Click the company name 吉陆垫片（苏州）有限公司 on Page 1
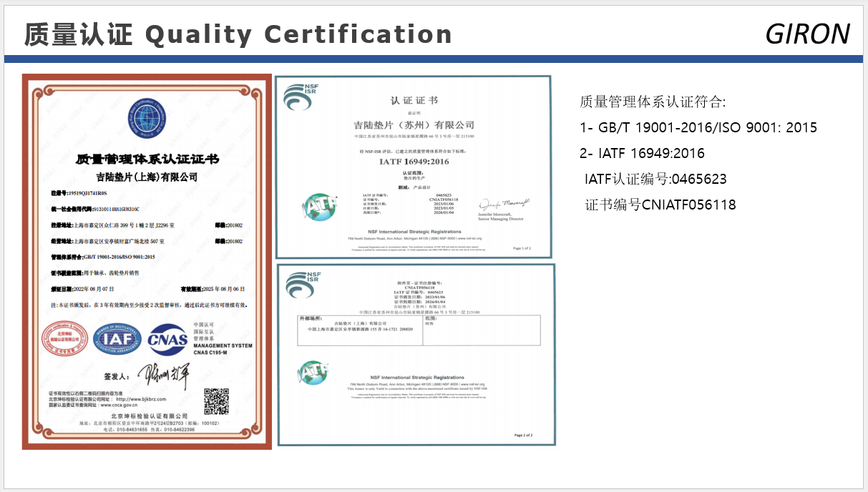 (414, 125)
